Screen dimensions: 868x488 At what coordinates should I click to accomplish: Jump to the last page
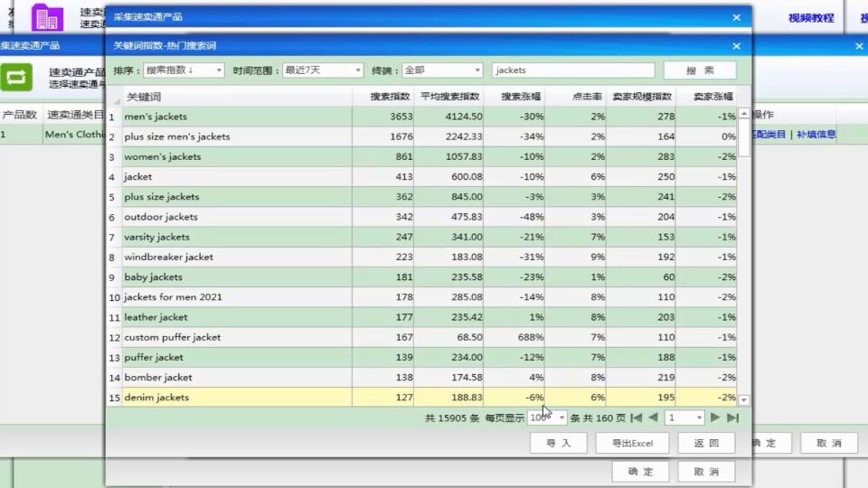tap(732, 418)
